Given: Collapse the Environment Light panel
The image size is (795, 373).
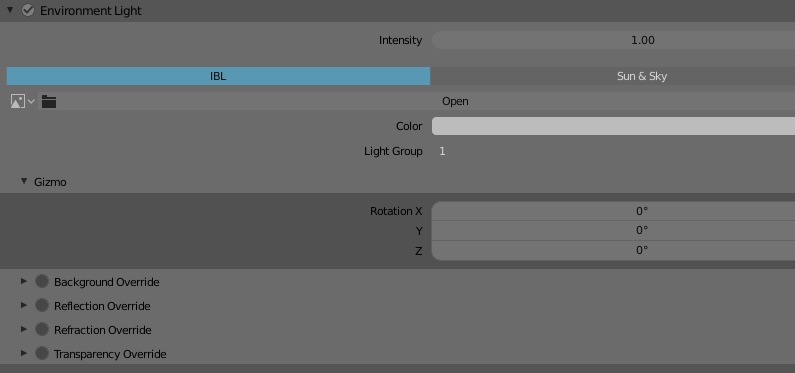Looking at the screenshot, I should coord(10,10).
